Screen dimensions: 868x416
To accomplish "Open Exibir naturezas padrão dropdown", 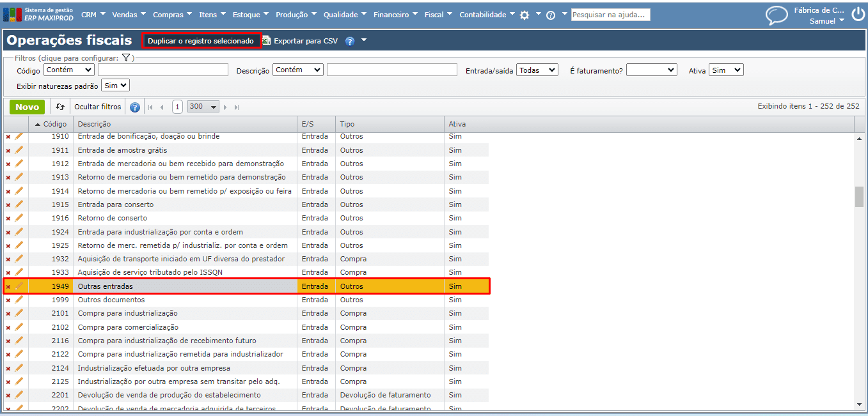I will (115, 85).
